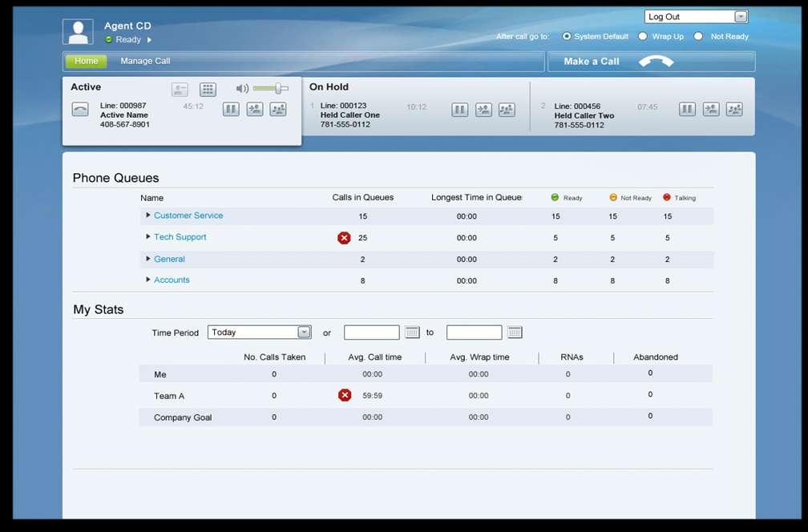Conference Held Caller Two call
Image resolution: width=808 pixels, height=532 pixels.
click(x=734, y=109)
